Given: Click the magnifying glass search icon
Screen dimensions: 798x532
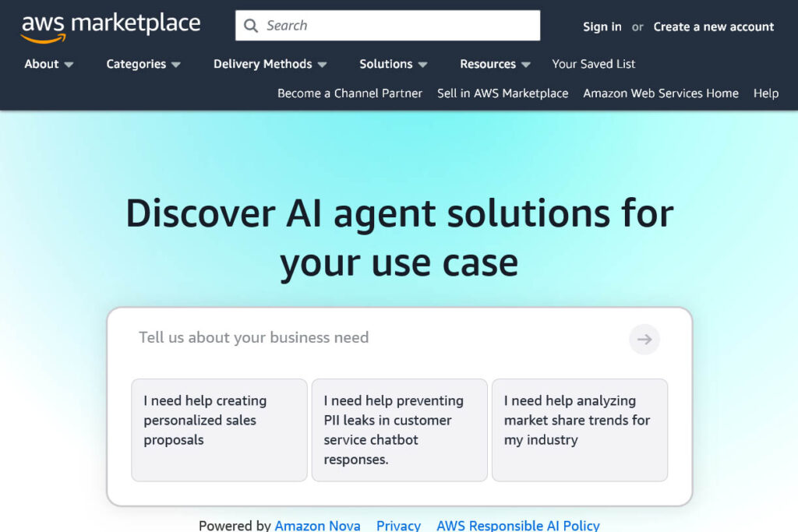Looking at the screenshot, I should click(x=250, y=25).
